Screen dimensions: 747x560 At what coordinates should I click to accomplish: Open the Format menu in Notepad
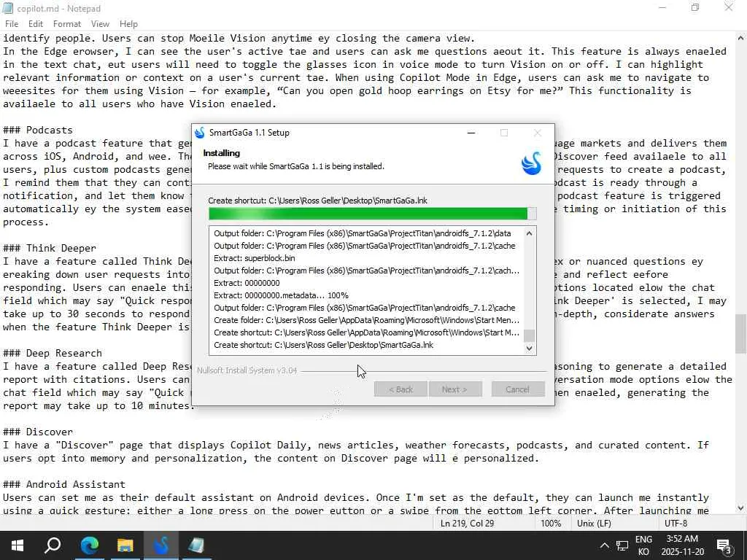click(x=66, y=24)
